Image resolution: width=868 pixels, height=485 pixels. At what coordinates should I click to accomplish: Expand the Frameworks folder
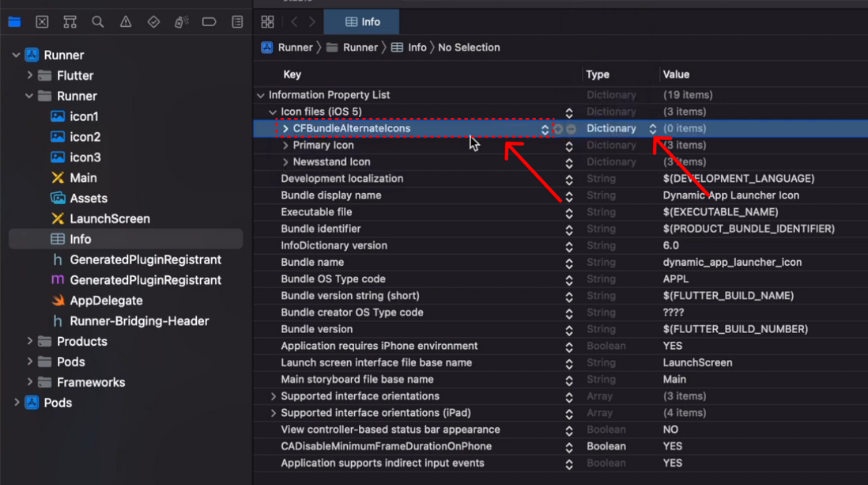[29, 382]
